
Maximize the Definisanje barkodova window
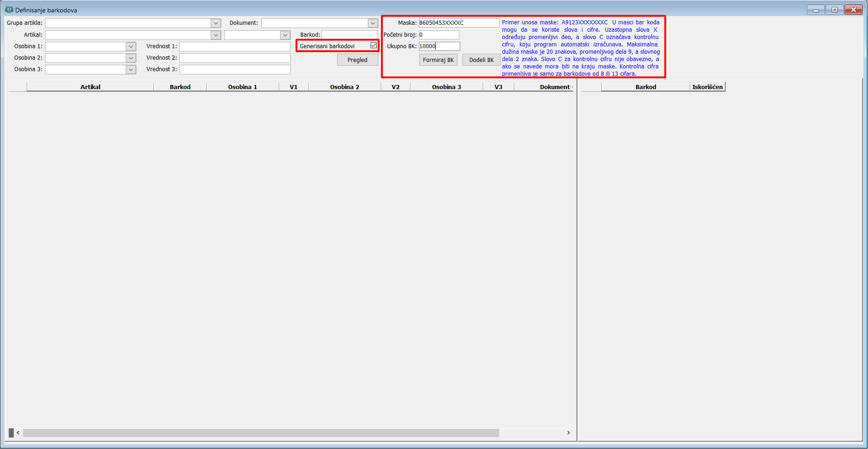(834, 10)
